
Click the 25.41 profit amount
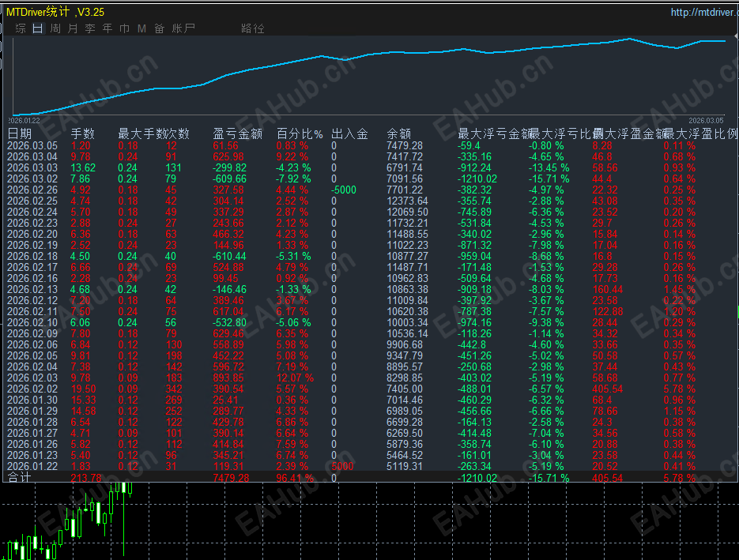[225, 400]
